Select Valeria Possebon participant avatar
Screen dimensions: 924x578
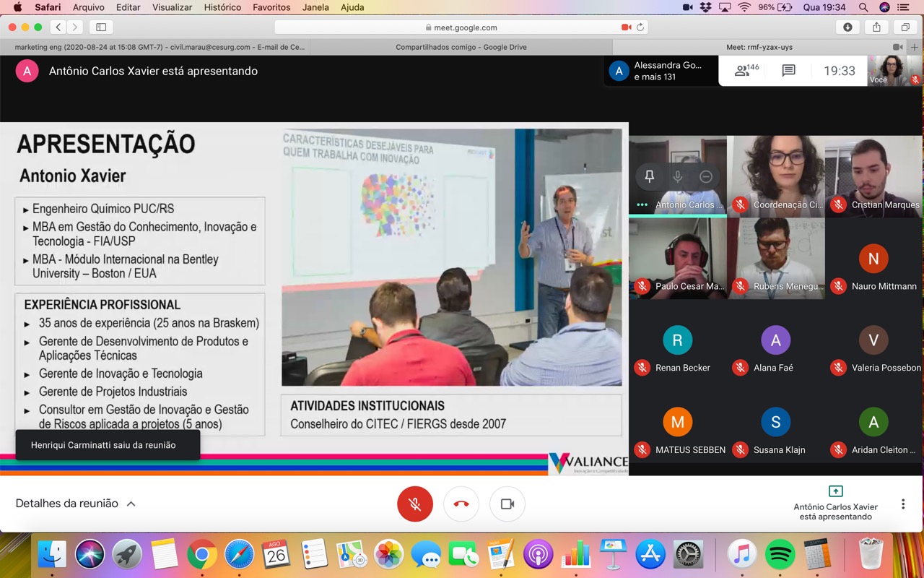point(873,340)
